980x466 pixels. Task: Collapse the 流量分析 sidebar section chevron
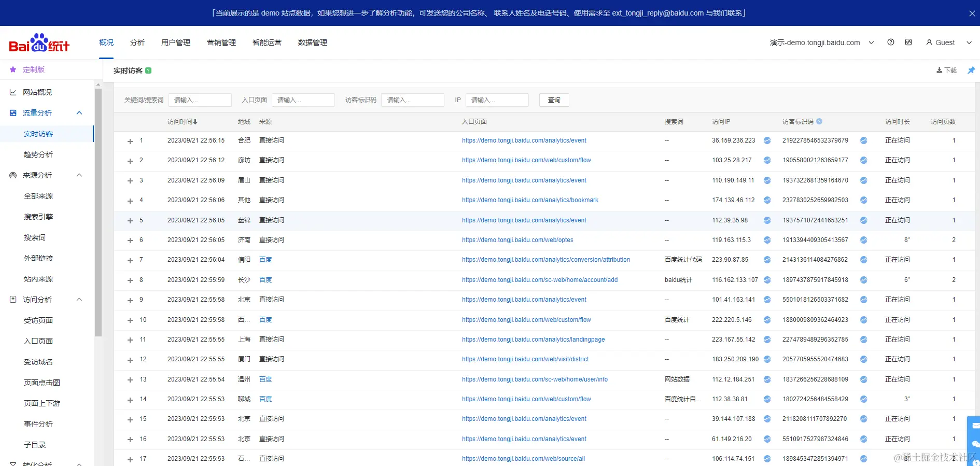[x=79, y=113]
